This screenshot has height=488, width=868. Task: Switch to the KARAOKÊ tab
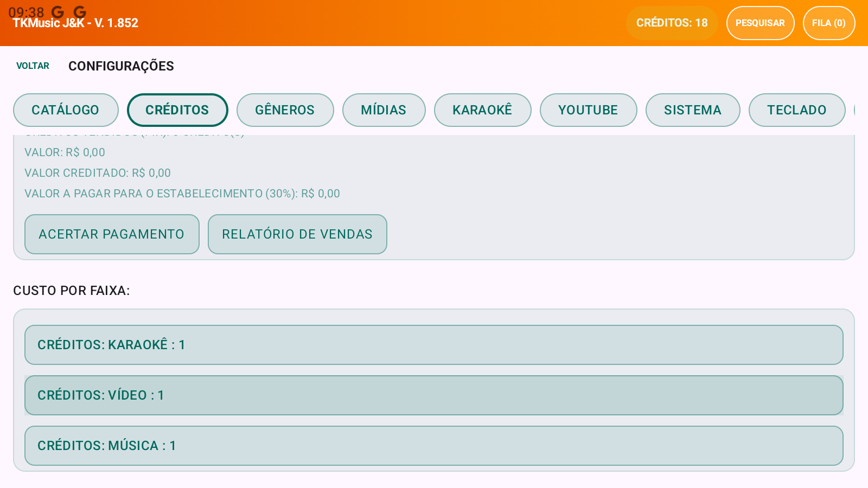(482, 110)
